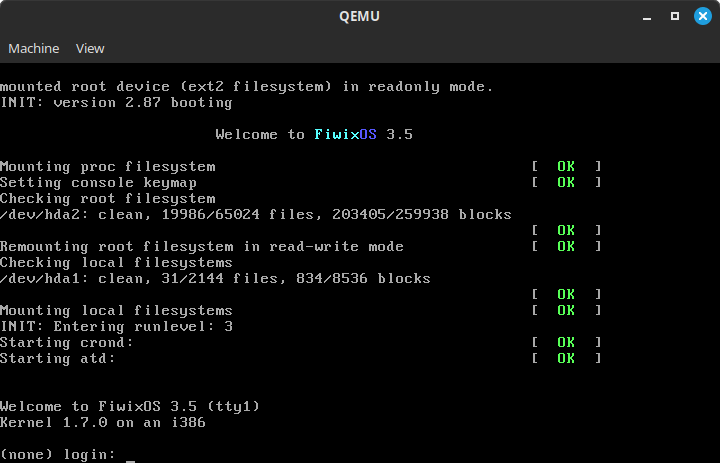Click the /dev/hda2 clean check line
Screen dimensions: 720x463
(x=255, y=214)
